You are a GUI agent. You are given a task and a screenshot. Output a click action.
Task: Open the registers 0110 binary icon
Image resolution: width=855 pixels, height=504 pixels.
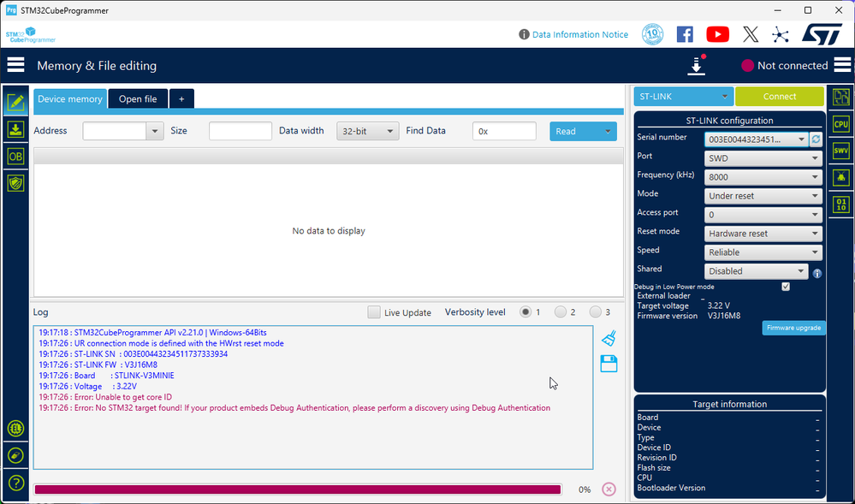[x=840, y=205]
